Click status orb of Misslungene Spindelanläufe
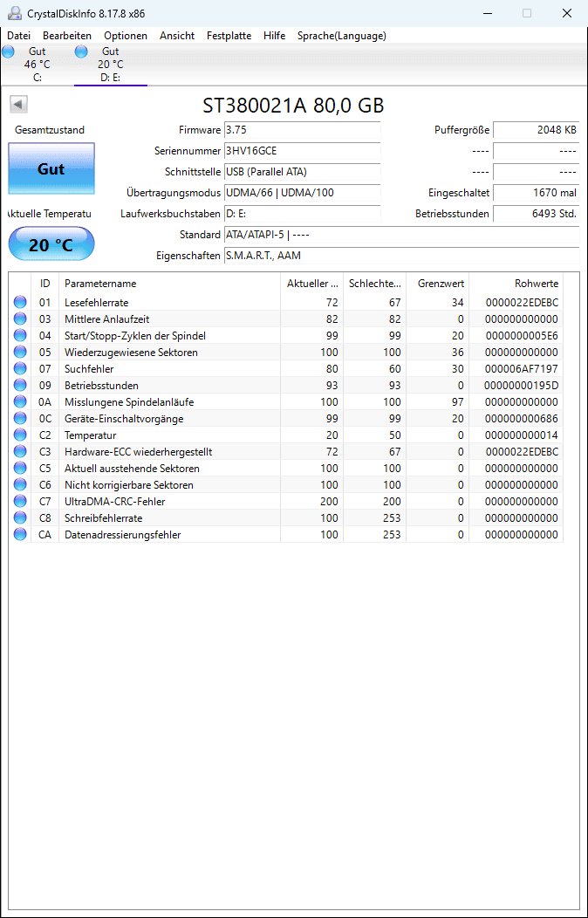 20,402
